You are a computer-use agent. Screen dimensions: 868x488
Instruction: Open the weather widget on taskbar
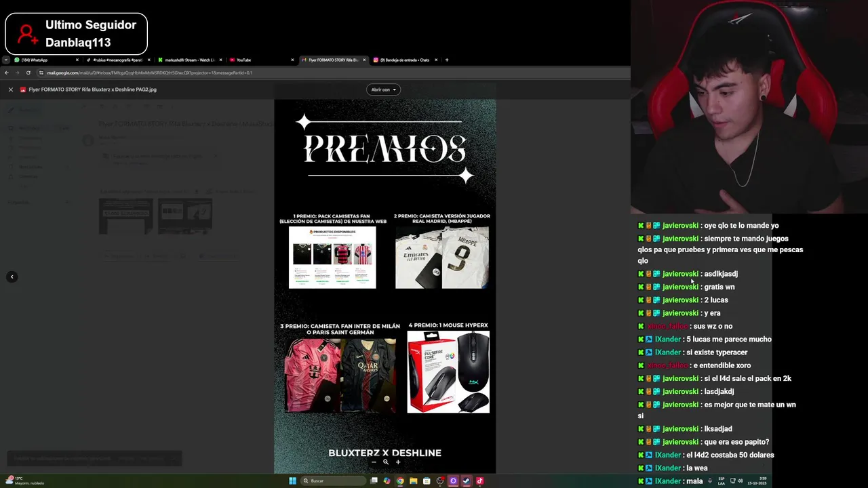coord(24,481)
